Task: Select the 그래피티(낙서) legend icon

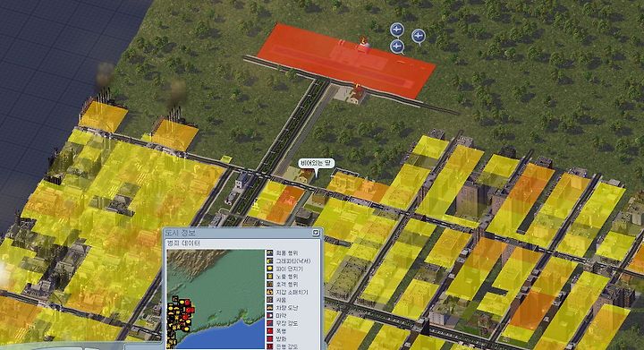Action: pyautogui.click(x=270, y=260)
